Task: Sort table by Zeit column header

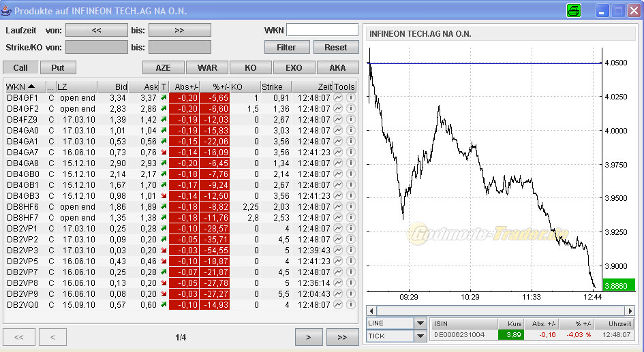Action: click(x=312, y=86)
